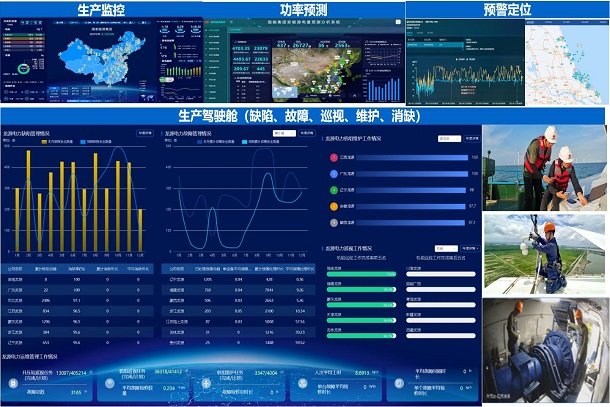The height and width of the screenshot is (407, 610).
Task: Click the 97.7 score of rank 4 row
Action: tap(472, 207)
